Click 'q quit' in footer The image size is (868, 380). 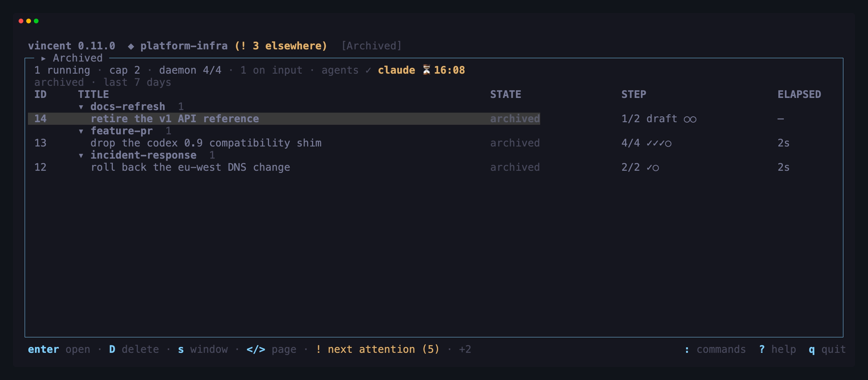827,349
